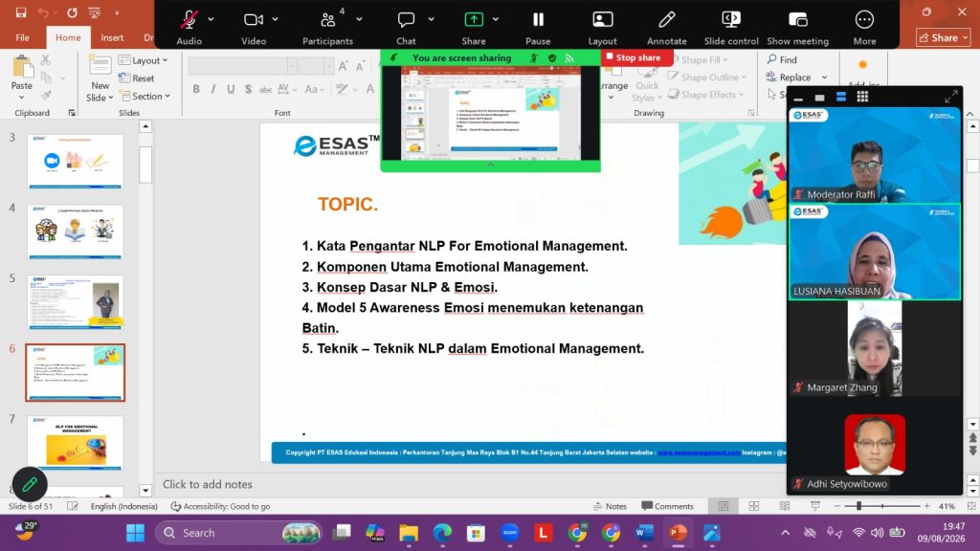The image size is (980, 551).
Task: Select slide 7 thumbnail
Action: pyautogui.click(x=76, y=443)
